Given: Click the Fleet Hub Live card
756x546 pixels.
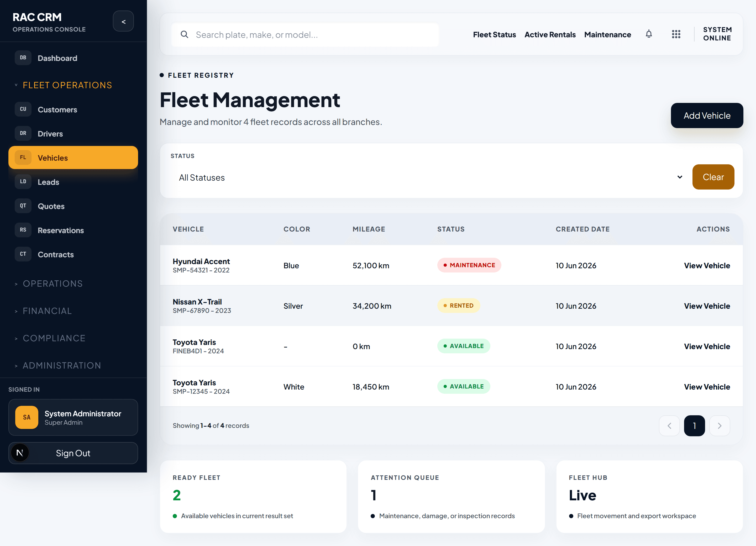Looking at the screenshot, I should (x=649, y=497).
